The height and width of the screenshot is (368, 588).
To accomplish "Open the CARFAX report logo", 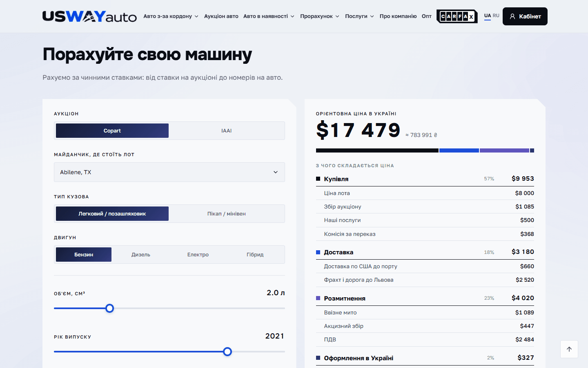I will coord(457,16).
